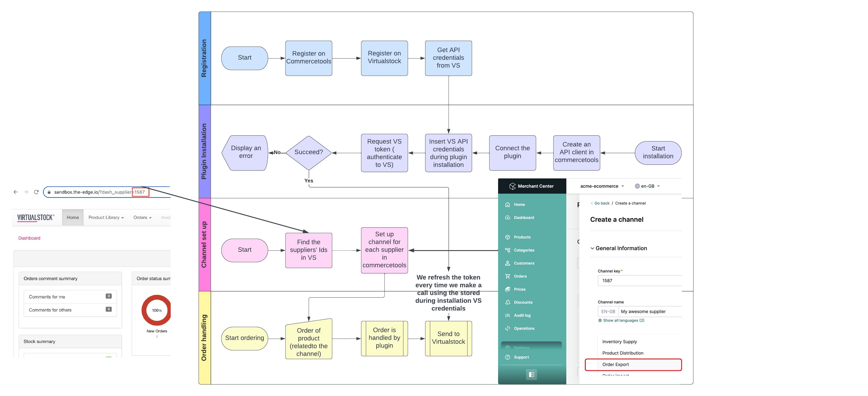Image resolution: width=868 pixels, height=396 pixels.
Task: Click Comments for me row
Action: pos(70,297)
